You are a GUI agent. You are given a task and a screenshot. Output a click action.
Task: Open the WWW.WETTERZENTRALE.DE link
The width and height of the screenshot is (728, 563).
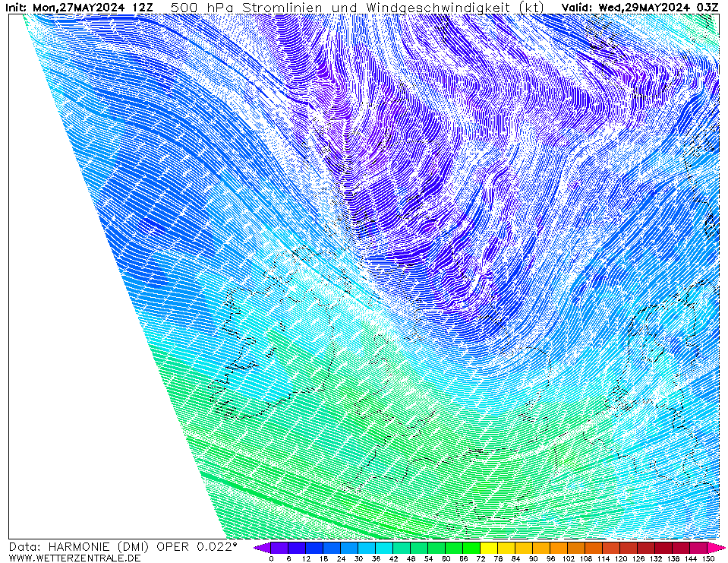[x=74, y=558]
